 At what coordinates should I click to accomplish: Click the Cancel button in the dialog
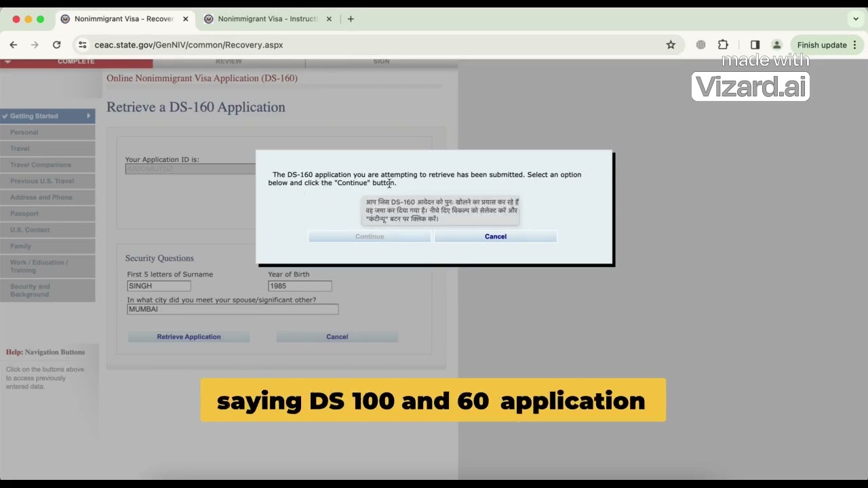496,237
